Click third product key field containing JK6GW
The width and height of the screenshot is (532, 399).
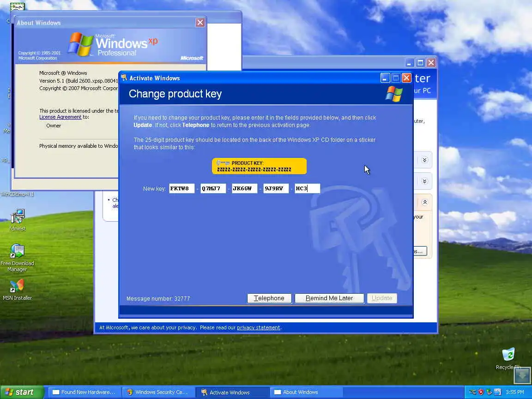coord(244,188)
